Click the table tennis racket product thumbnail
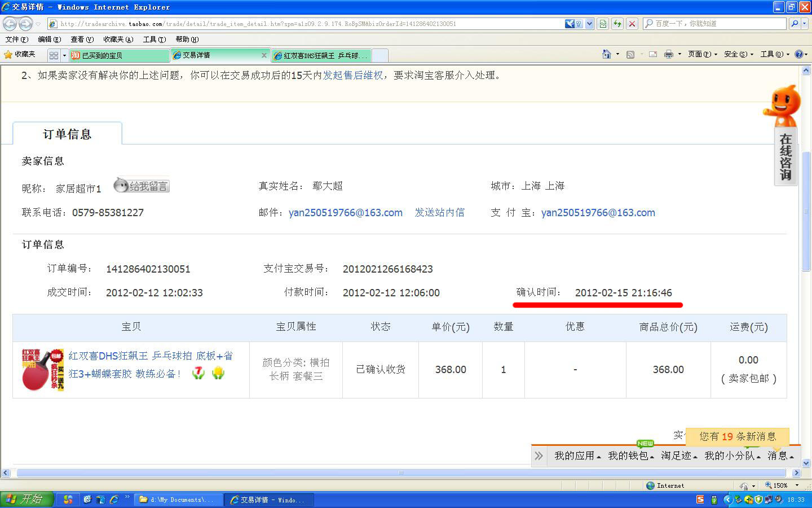 point(43,369)
